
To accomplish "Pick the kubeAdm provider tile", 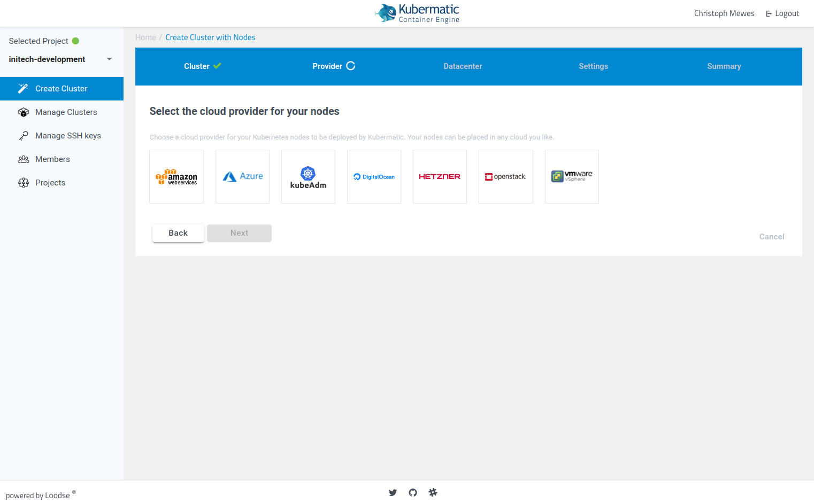I will click(308, 176).
